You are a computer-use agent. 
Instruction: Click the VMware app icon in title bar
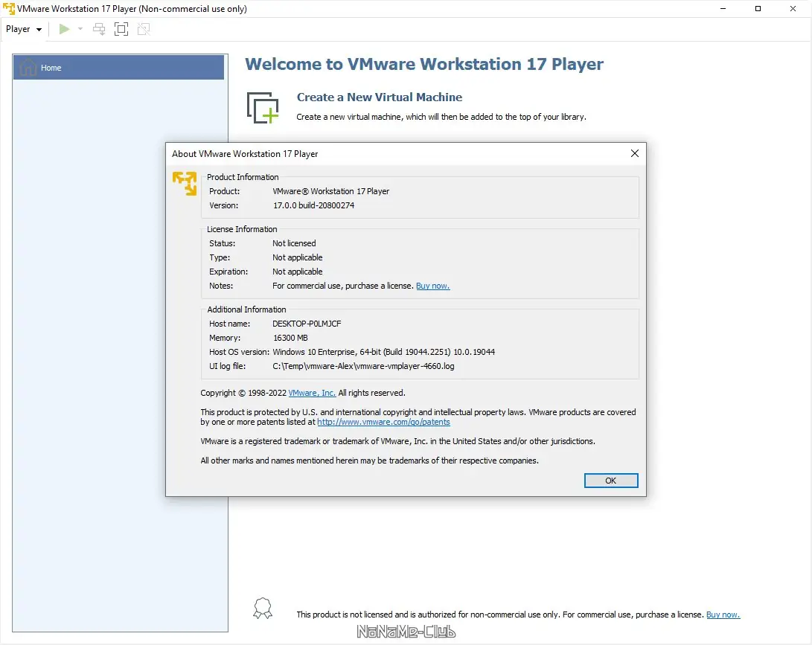[x=9, y=9]
